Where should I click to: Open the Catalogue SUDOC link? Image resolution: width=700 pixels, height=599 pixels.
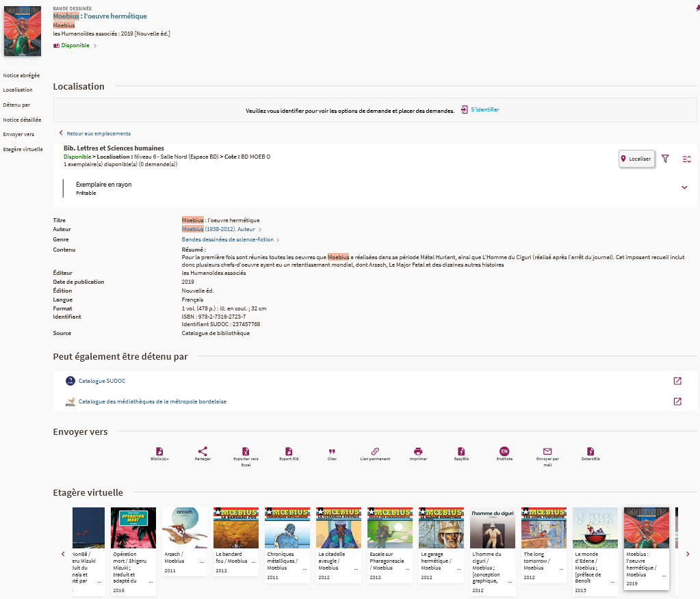tap(102, 381)
